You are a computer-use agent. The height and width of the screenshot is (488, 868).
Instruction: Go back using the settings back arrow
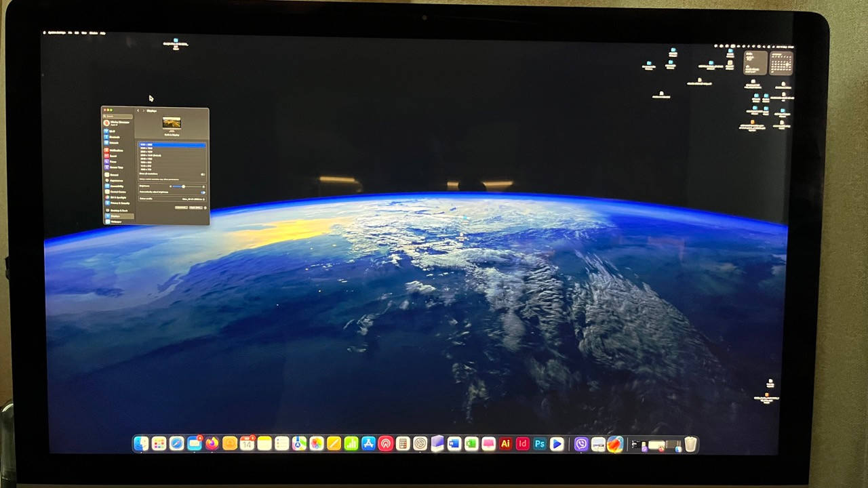tap(138, 110)
